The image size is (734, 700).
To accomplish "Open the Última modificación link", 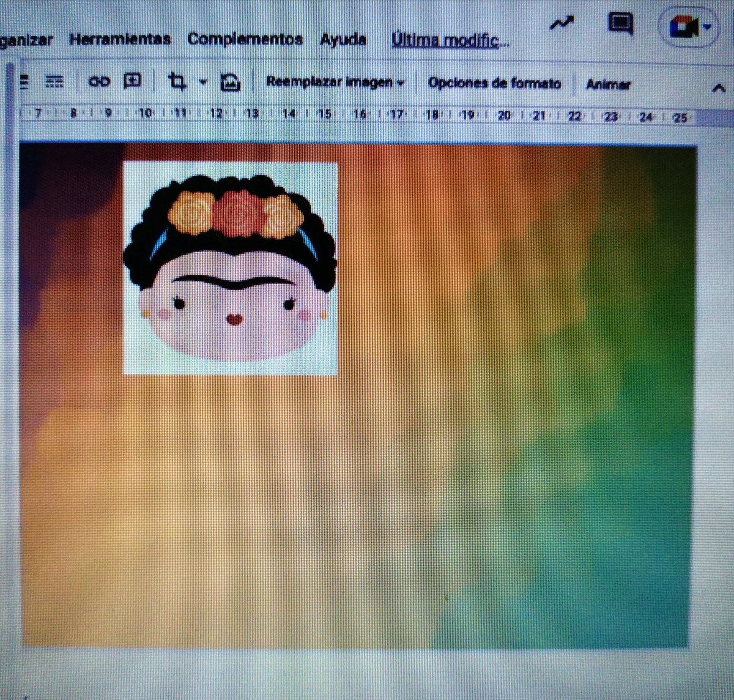I will click(450, 41).
